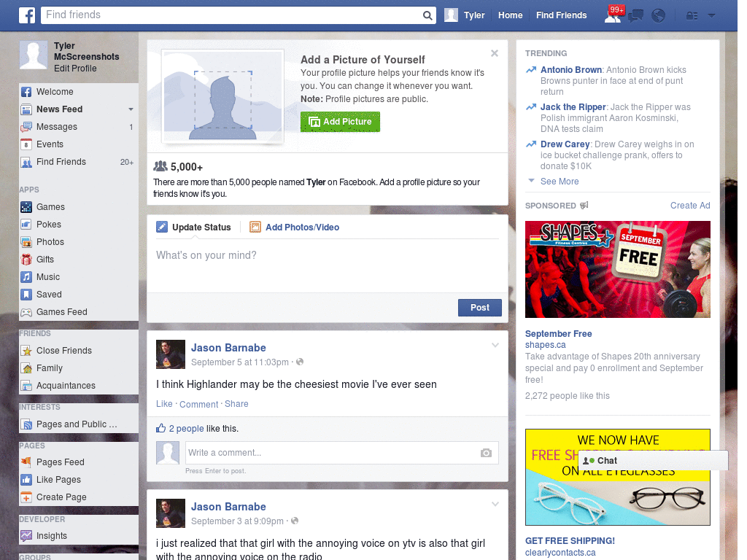Click the Create Ad link
The height and width of the screenshot is (560, 747).
click(690, 205)
